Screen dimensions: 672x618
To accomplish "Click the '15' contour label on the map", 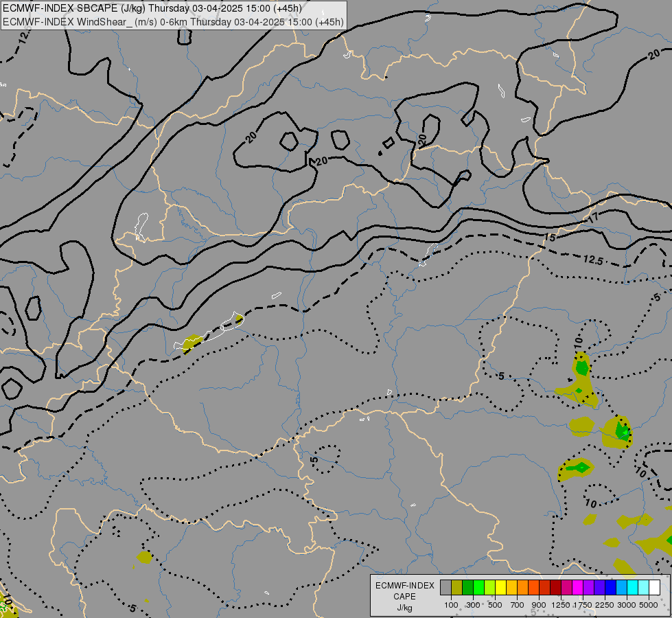I will pyautogui.click(x=550, y=237).
